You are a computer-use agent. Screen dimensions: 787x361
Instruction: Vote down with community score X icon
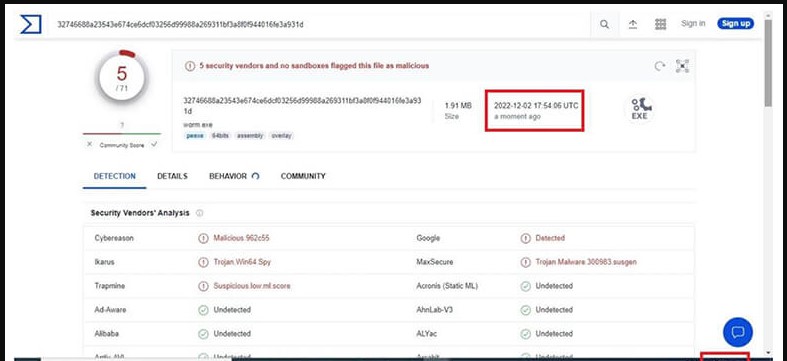click(89, 144)
